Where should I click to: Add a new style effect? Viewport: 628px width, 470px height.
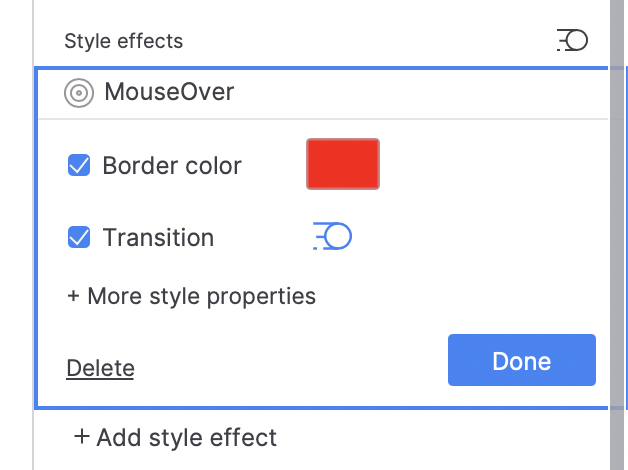175,437
